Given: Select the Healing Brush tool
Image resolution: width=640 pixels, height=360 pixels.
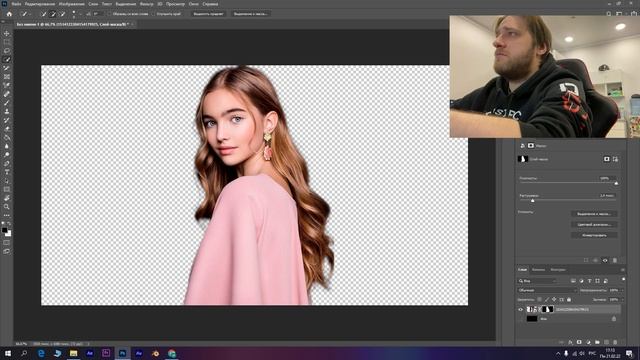Looking at the screenshot, I should [7, 94].
